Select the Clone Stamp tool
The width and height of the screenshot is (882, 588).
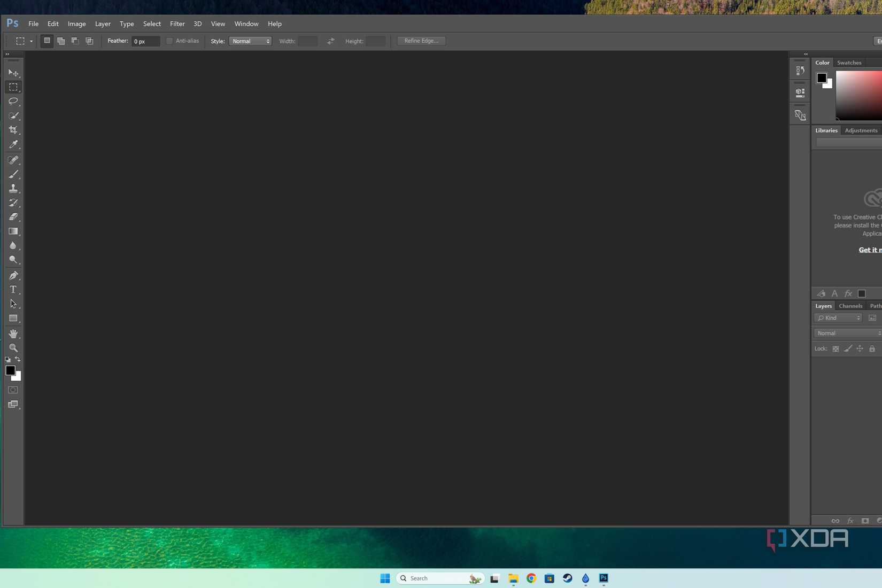click(x=13, y=189)
